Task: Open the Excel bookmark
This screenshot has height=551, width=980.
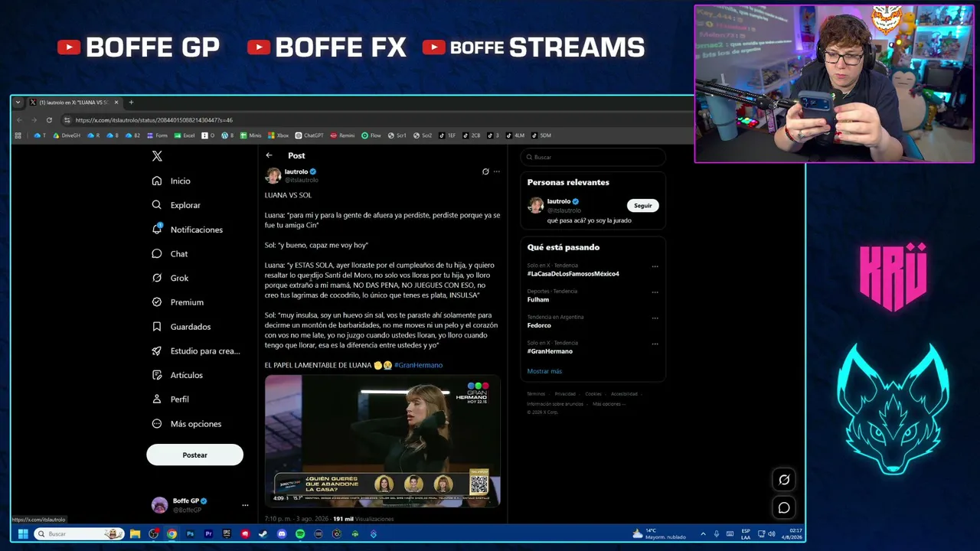Action: coord(185,135)
